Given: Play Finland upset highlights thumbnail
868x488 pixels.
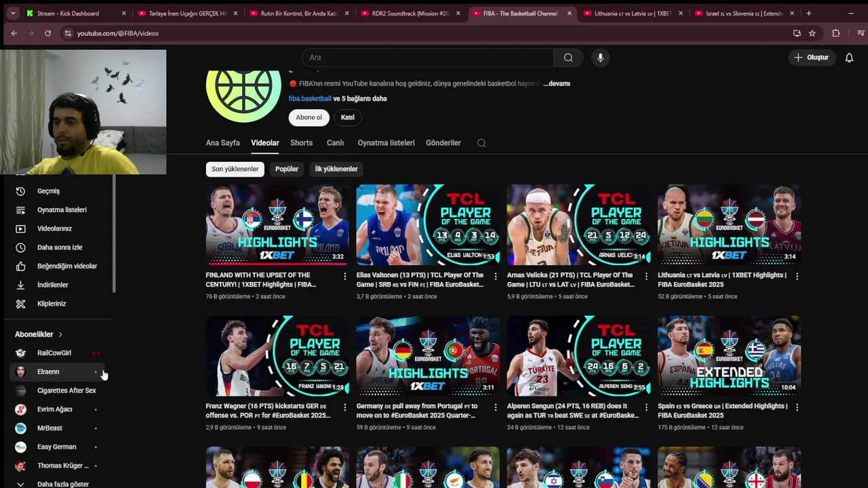Looking at the screenshot, I should tap(277, 224).
